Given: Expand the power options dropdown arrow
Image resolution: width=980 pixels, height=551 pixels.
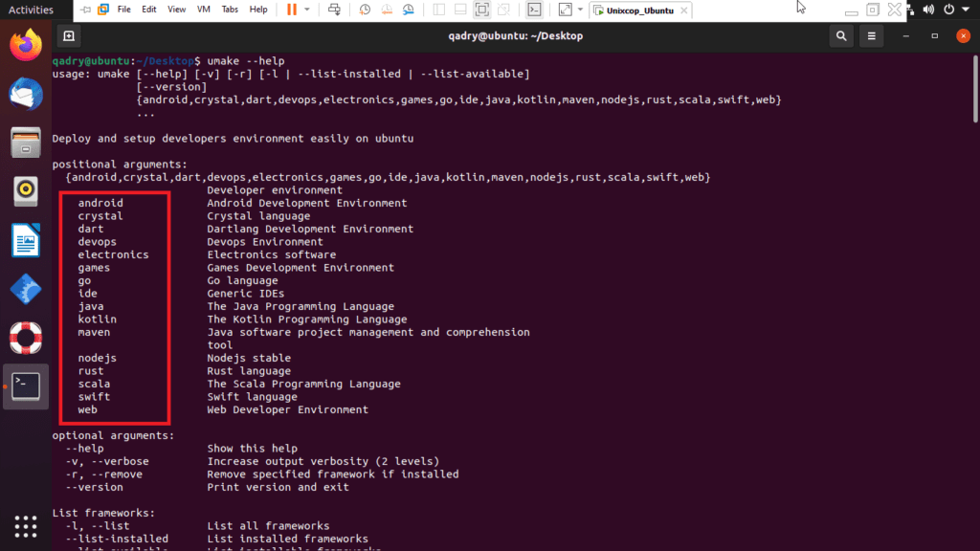Looking at the screenshot, I should click(307, 10).
